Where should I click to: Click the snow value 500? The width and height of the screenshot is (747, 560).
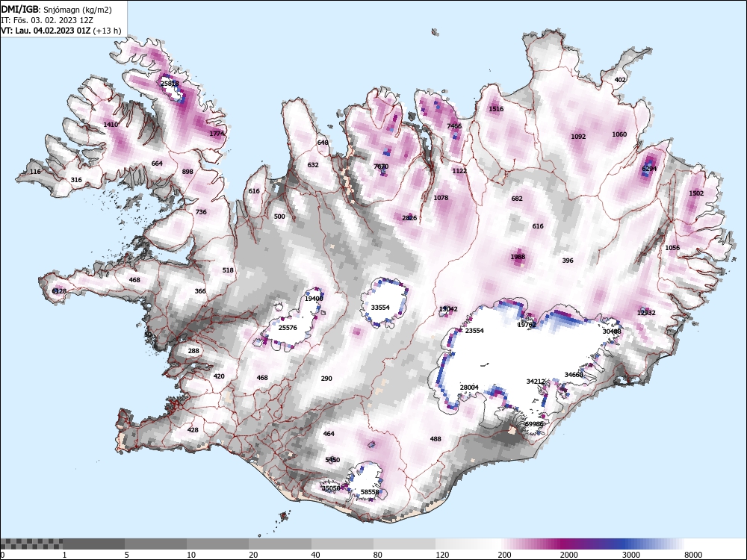coord(279,217)
